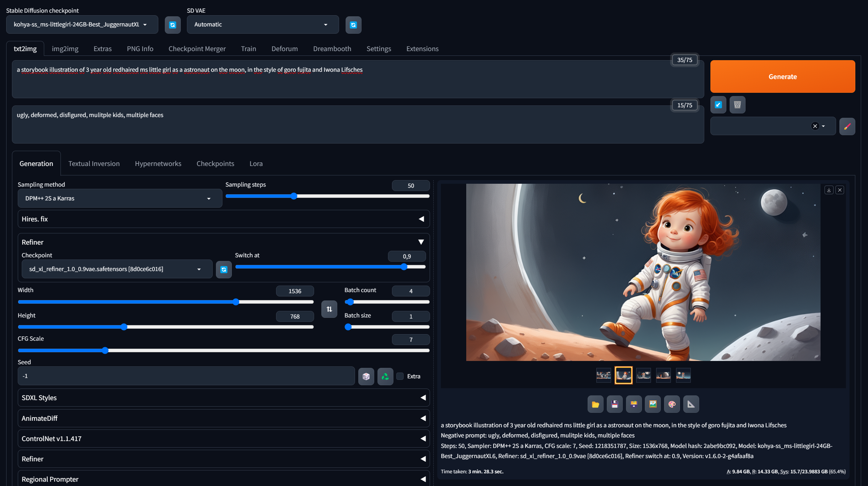Select the last thumbnail in gallery
868x486 pixels.
click(683, 375)
